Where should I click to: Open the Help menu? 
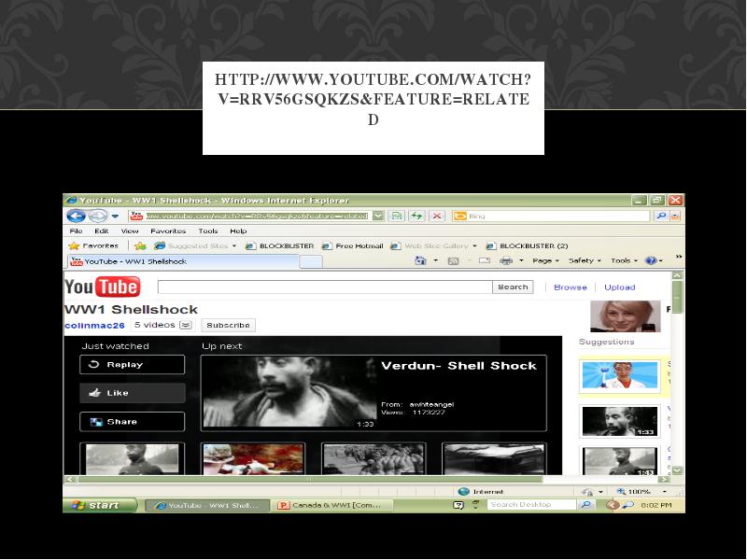click(x=238, y=231)
